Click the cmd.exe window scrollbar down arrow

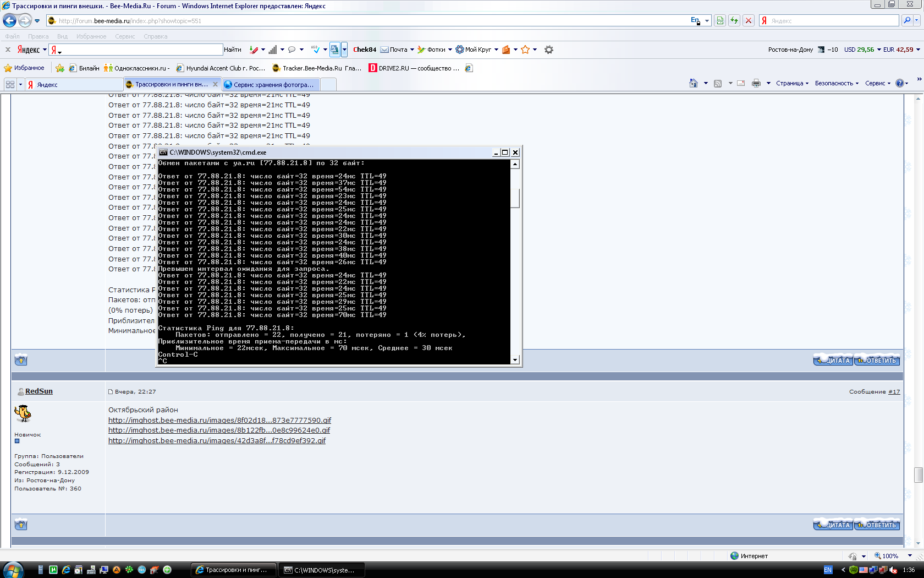click(515, 359)
